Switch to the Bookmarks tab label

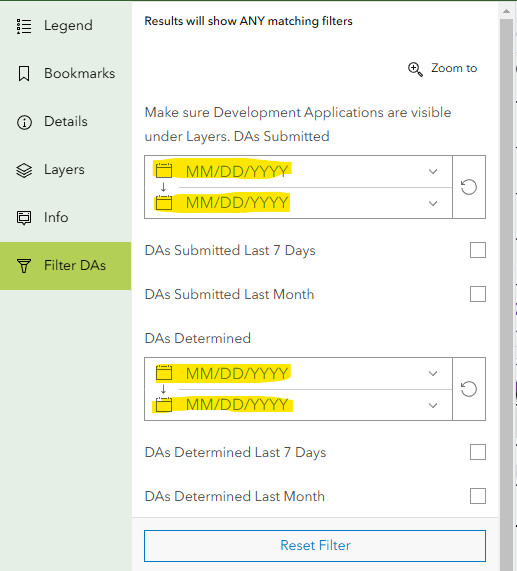(x=80, y=74)
